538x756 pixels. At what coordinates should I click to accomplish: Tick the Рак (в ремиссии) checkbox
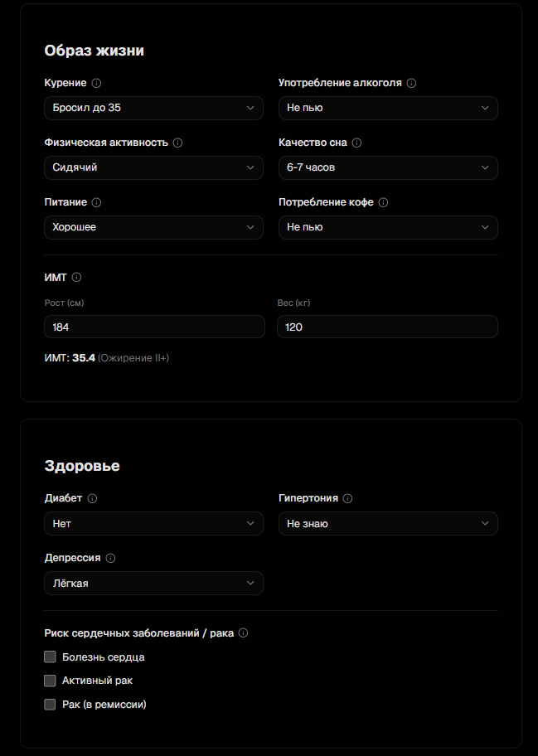(50, 705)
